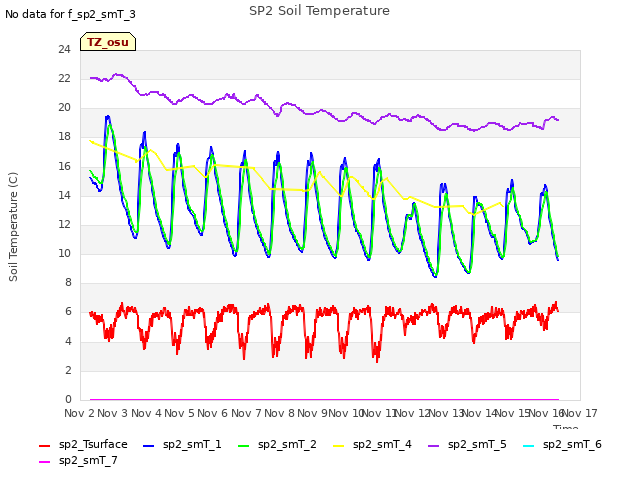The width and height of the screenshot is (640, 480).
Task: Click the 0 y-axis tick label
Action: 68,400
